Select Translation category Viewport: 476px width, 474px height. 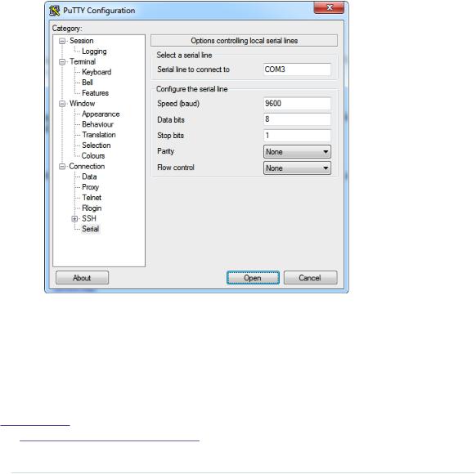(99, 135)
